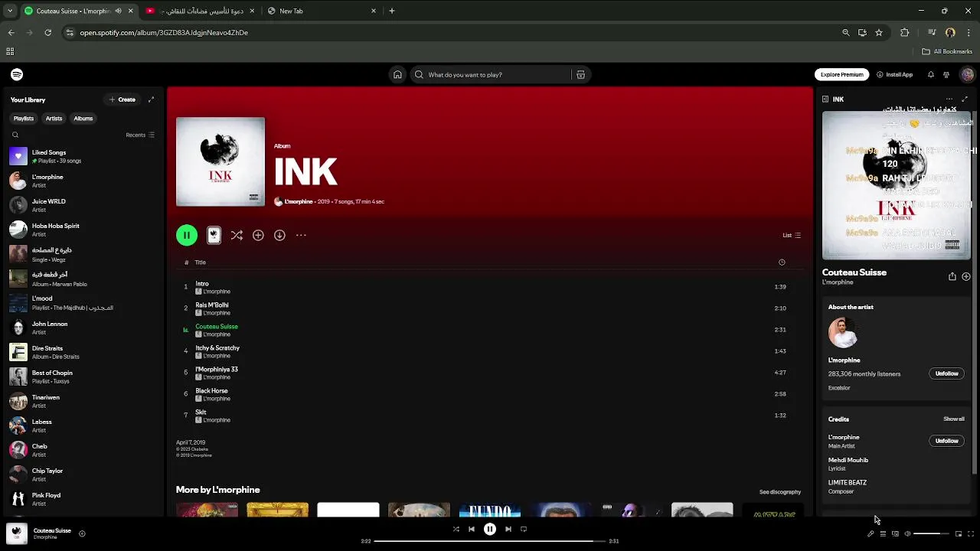Pause playback in the bottom player bar
The width and height of the screenshot is (980, 551).
490,529
